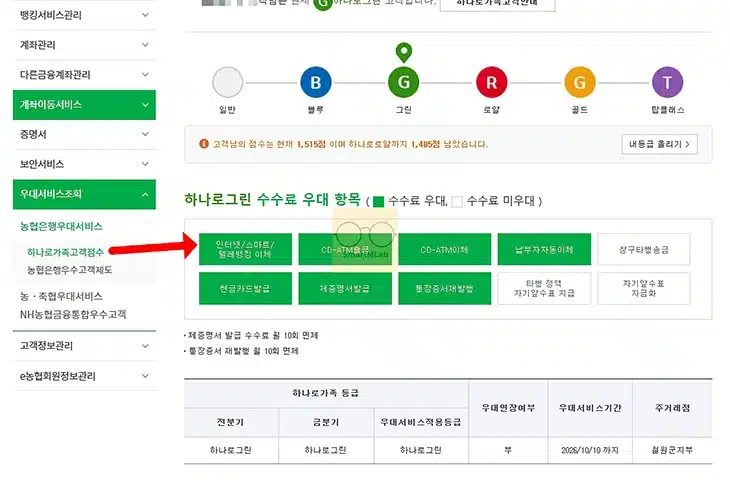Click the 전분기 column header
This screenshot has width=730, height=481.
coord(231,422)
